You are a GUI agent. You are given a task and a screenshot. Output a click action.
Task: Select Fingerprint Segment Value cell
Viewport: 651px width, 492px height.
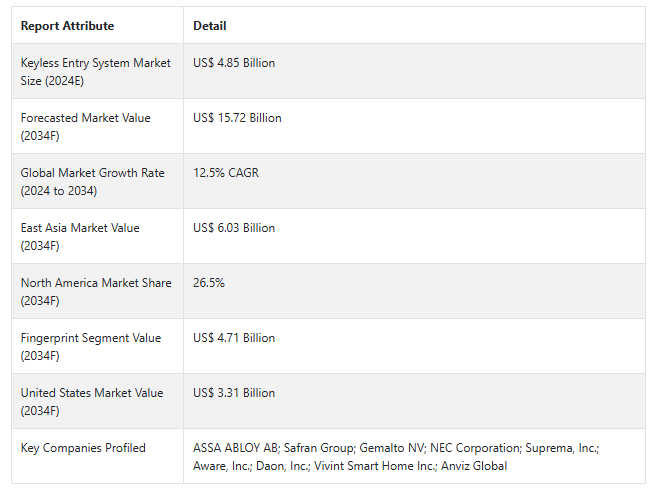[97, 346]
